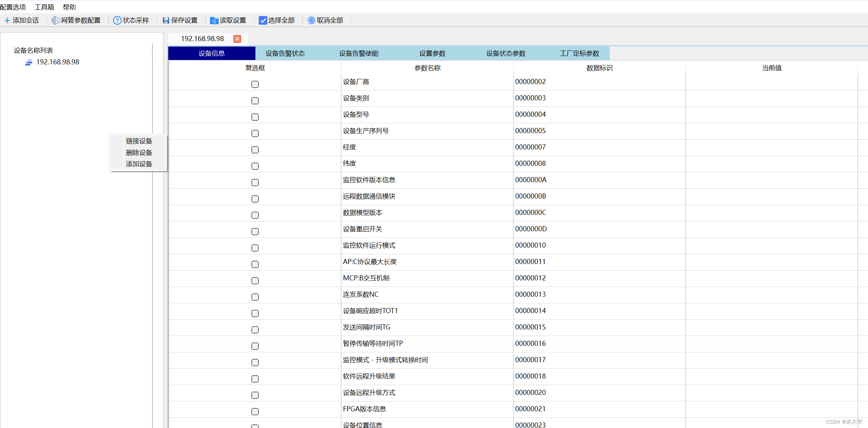Choose 链接设备 from the context menu
Screen dimensions: 868x428
coord(139,141)
